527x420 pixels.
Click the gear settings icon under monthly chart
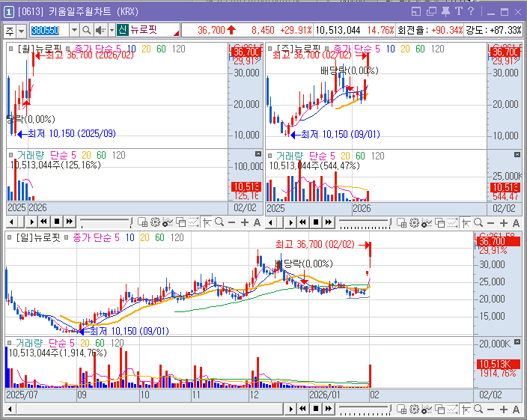155,222
